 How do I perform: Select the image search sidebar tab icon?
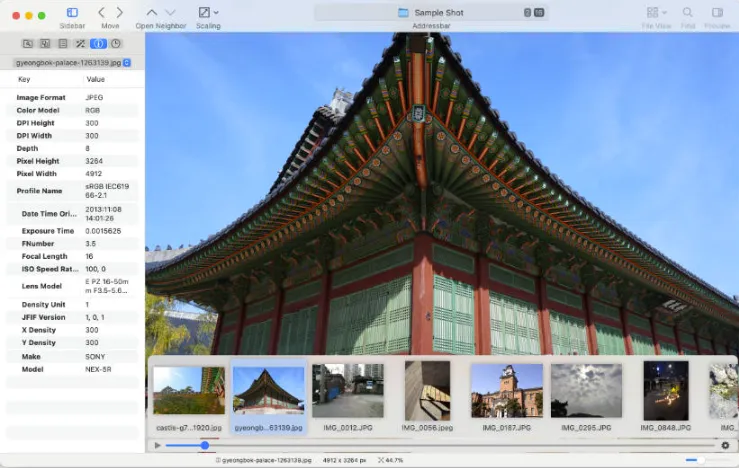pyautogui.click(x=27, y=44)
